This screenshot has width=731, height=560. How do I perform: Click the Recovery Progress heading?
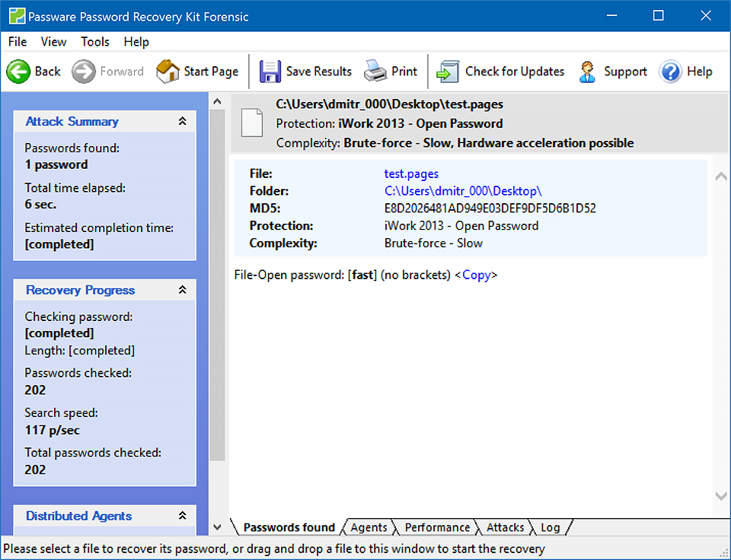coord(80,290)
